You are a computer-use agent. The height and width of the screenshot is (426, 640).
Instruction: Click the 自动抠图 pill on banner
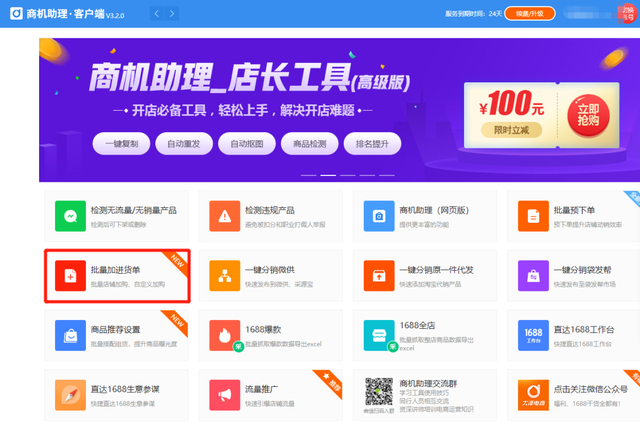[x=247, y=144]
